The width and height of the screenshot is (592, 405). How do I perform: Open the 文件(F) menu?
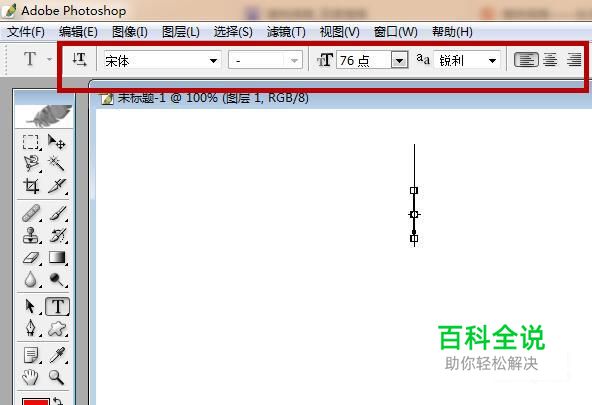[x=26, y=32]
